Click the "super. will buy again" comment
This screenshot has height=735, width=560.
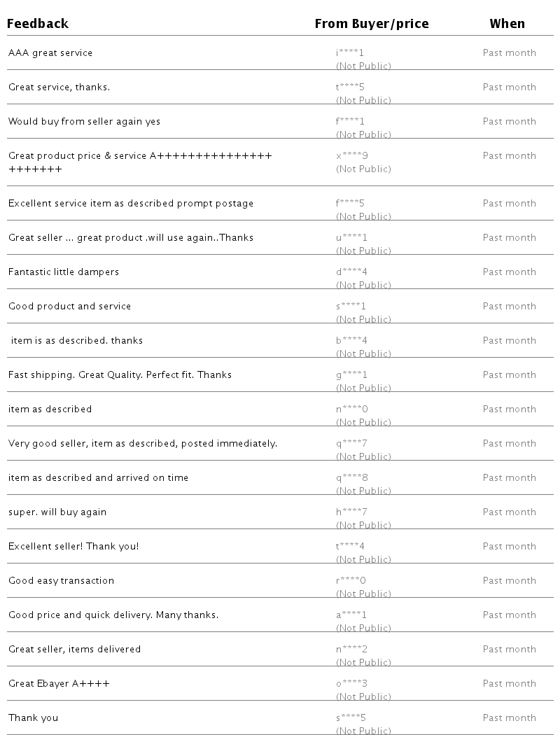point(57,512)
